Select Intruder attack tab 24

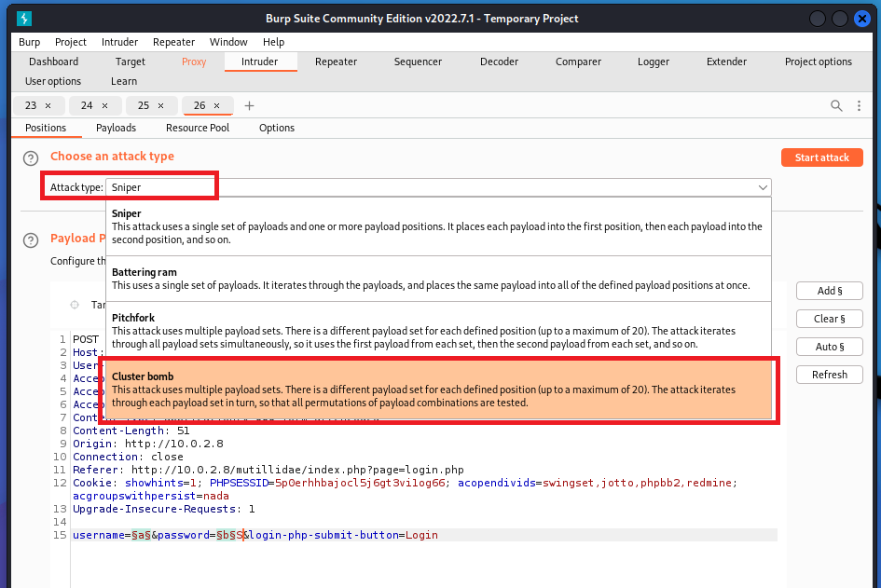pyautogui.click(x=87, y=105)
